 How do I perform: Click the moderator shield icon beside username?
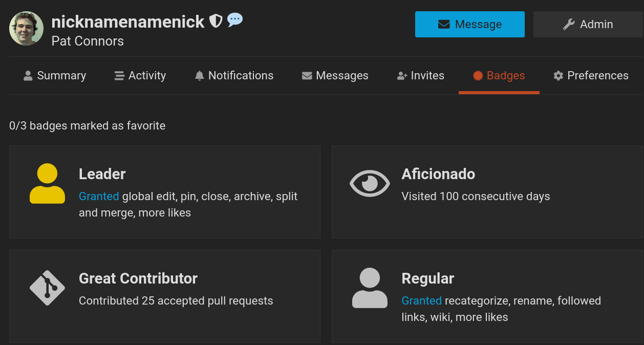(216, 21)
